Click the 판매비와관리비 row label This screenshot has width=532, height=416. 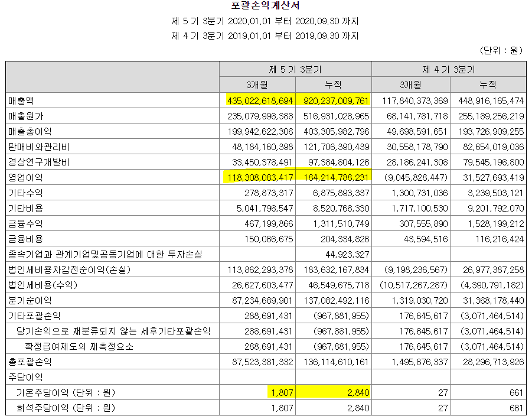click(x=39, y=147)
